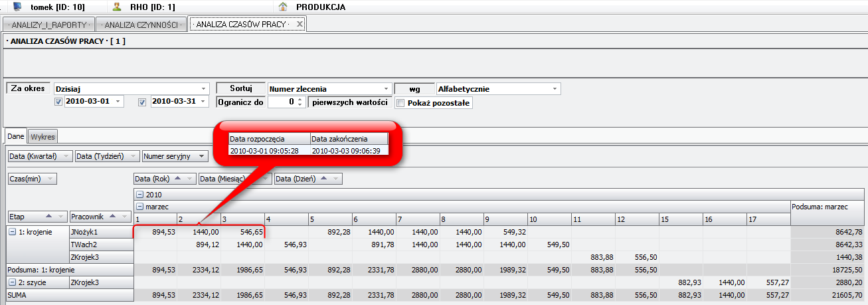Viewport: 868px width, 305px height.
Task: Toggle the checkbox beside end date 2010-03-31
Action: click(142, 102)
